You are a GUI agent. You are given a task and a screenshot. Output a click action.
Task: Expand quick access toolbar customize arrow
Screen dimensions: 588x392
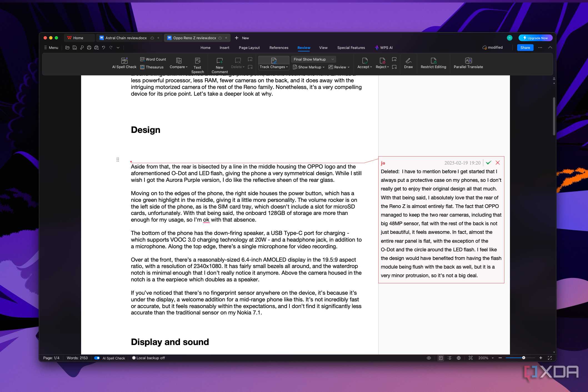coord(118,48)
